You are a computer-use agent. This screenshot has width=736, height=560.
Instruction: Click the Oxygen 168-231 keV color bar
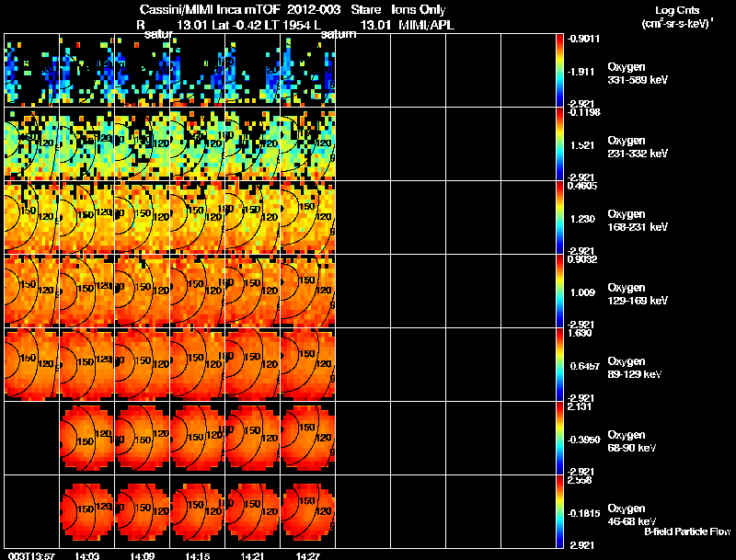[559, 217]
